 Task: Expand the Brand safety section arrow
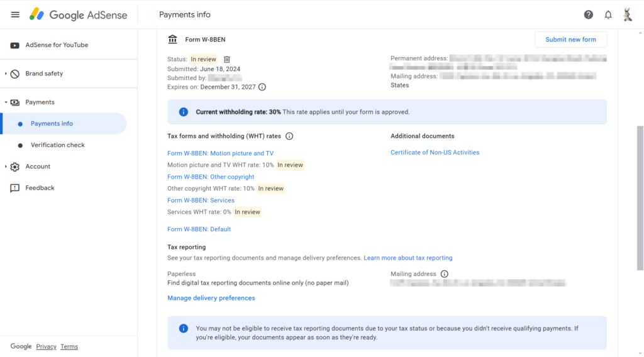click(x=6, y=74)
